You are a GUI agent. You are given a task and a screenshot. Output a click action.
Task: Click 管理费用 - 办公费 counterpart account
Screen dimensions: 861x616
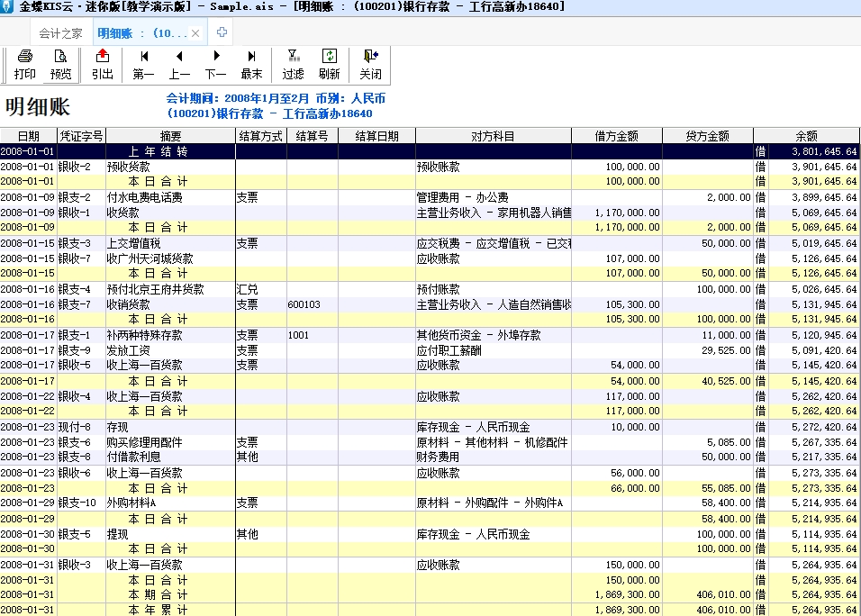click(x=494, y=197)
